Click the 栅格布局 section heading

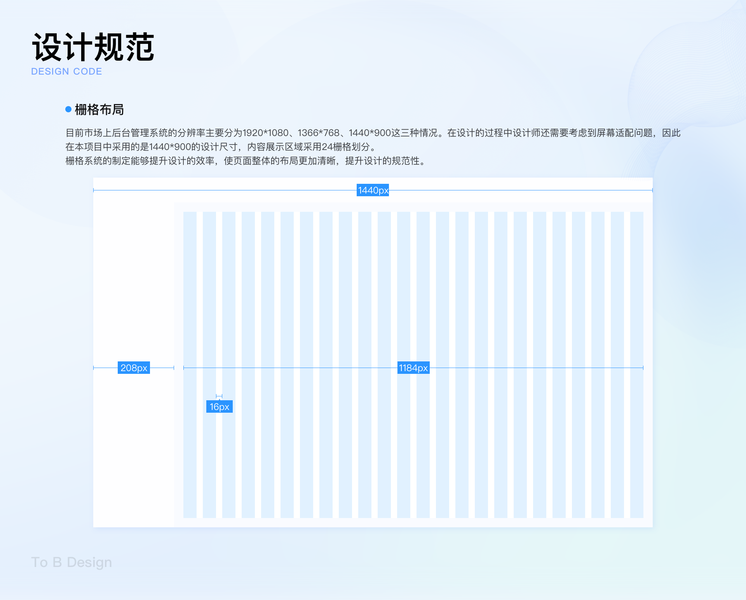[99, 109]
